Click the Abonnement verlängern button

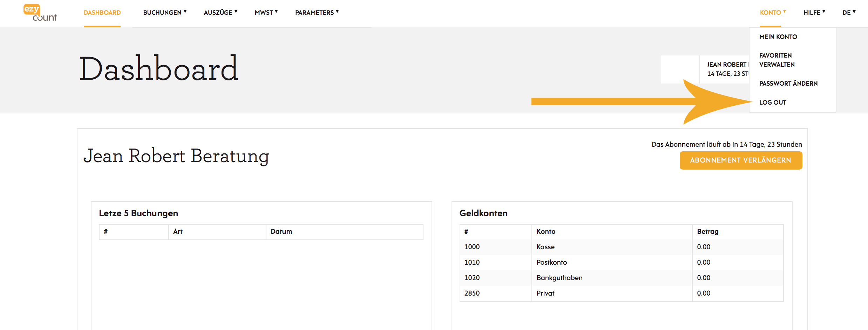[x=741, y=160]
